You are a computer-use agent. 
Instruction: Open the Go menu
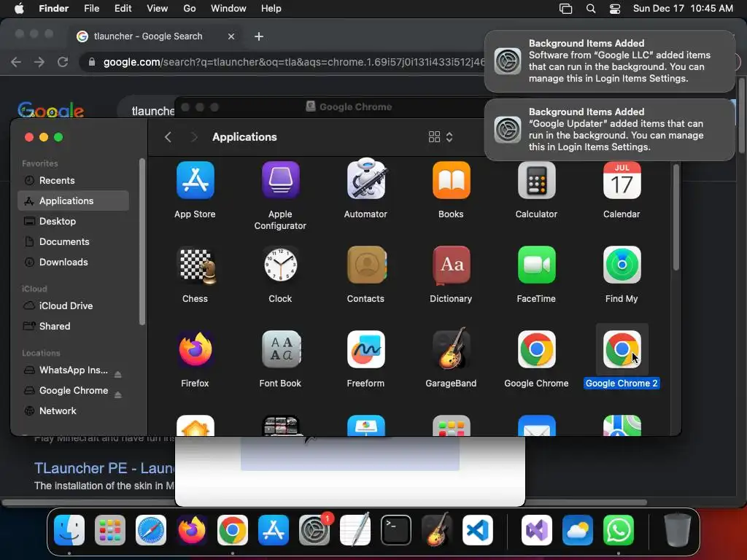click(x=190, y=9)
